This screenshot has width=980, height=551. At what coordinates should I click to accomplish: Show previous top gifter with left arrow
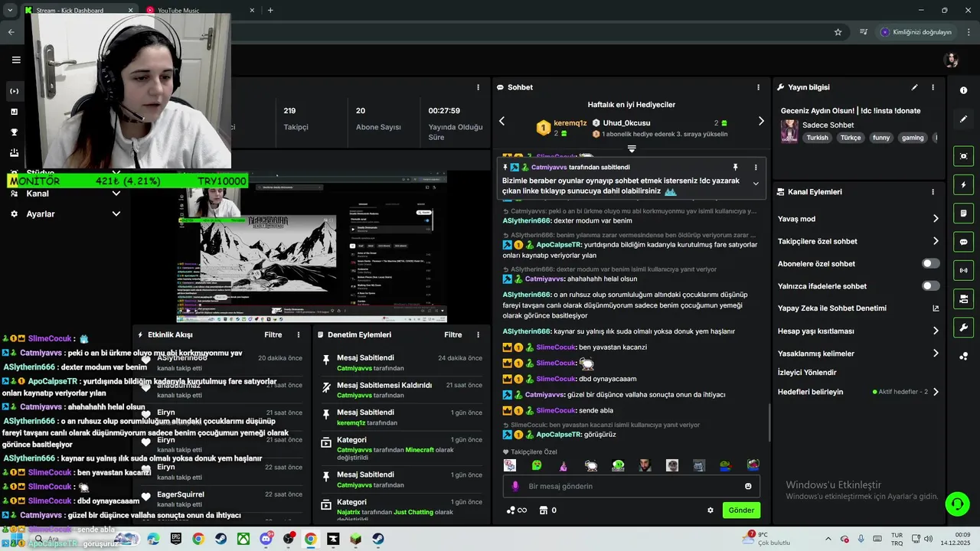pos(502,121)
